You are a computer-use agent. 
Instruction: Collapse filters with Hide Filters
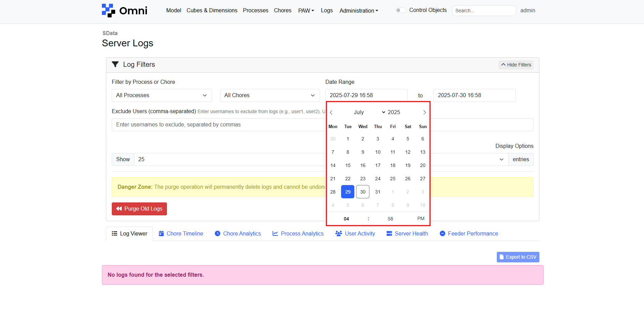click(x=516, y=65)
